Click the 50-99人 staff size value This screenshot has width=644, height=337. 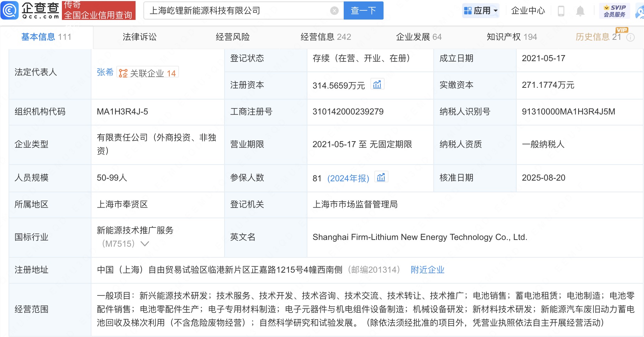click(x=112, y=178)
